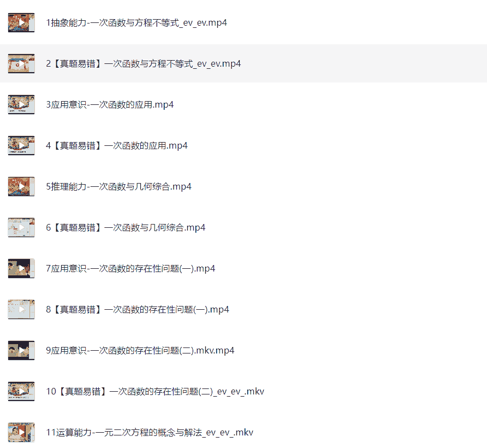Open 6【真题易错】一次函数与几何综合.mp4
The height and width of the screenshot is (448, 487).
pos(126,228)
